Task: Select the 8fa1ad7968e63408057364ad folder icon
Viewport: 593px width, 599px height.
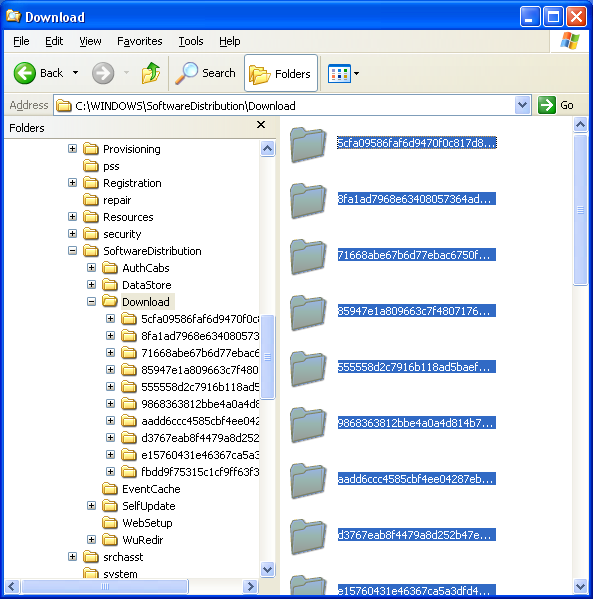Action: pyautogui.click(x=308, y=201)
